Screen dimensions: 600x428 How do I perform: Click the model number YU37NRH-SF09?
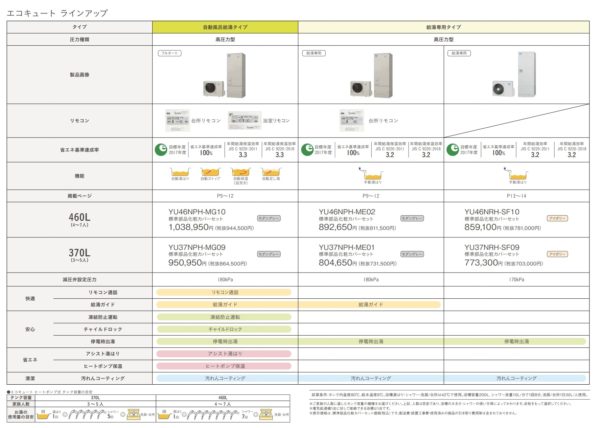tap(492, 247)
